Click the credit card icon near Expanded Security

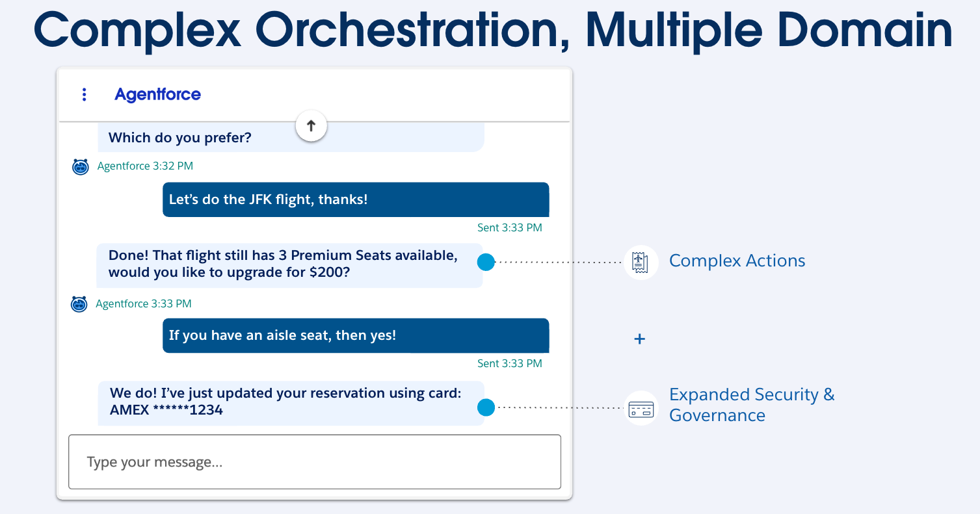tap(640, 409)
